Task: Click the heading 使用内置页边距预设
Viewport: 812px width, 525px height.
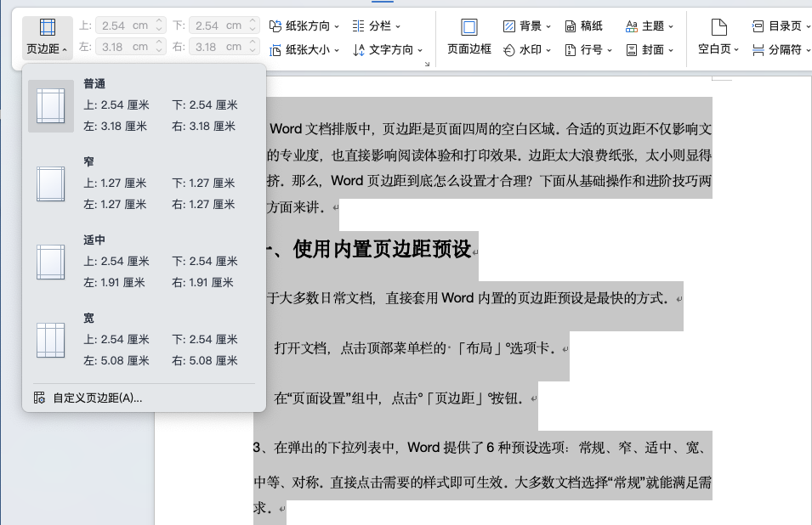Action: point(382,249)
